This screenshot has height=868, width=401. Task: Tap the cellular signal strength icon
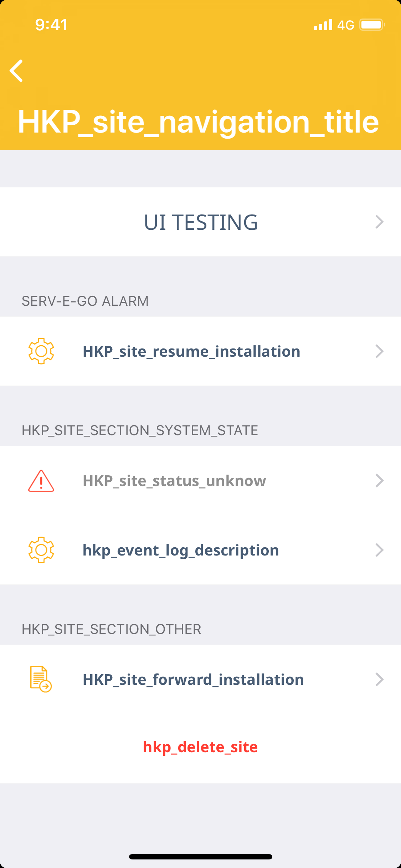pos(323,25)
